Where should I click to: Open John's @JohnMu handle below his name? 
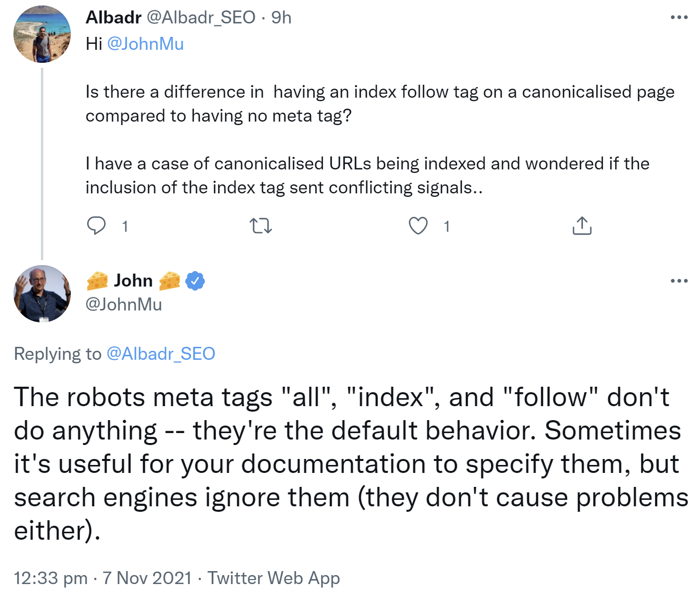124,304
